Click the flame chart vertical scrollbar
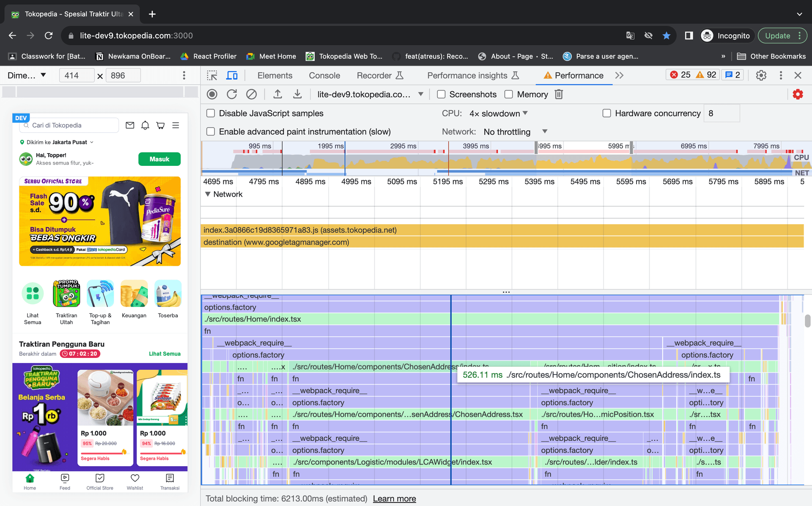The width and height of the screenshot is (812, 506). pyautogui.click(x=807, y=321)
